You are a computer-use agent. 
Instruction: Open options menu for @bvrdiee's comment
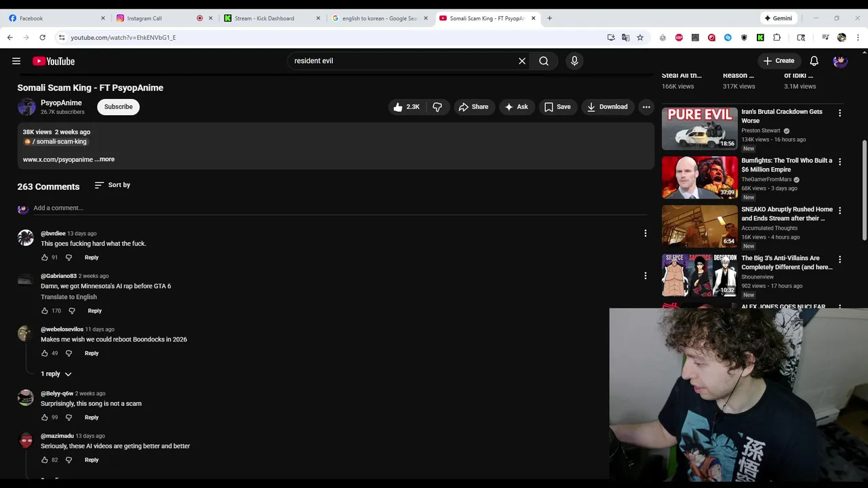point(645,233)
